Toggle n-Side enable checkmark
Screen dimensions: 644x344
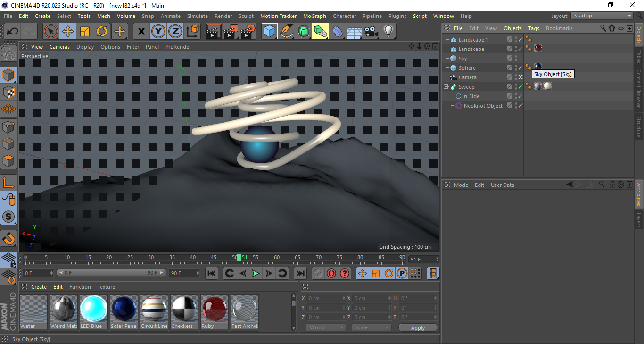pos(520,96)
